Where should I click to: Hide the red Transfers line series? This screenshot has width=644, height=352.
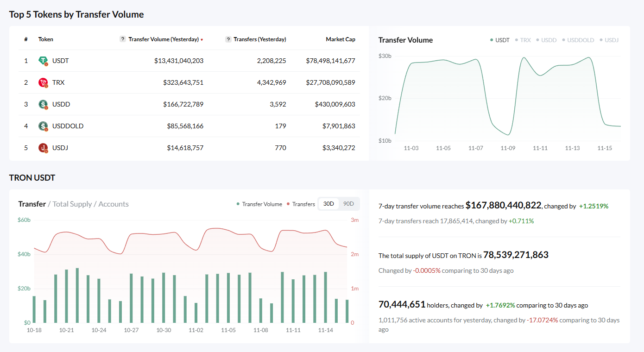pyautogui.click(x=301, y=204)
